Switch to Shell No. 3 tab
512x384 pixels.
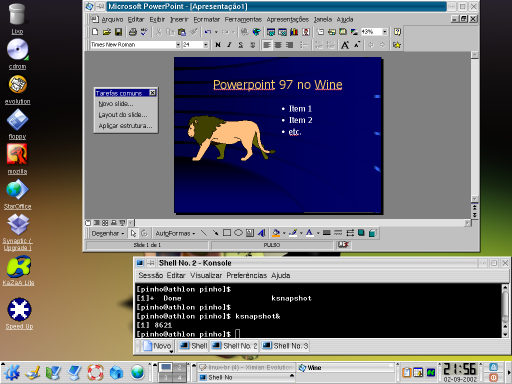point(285,346)
